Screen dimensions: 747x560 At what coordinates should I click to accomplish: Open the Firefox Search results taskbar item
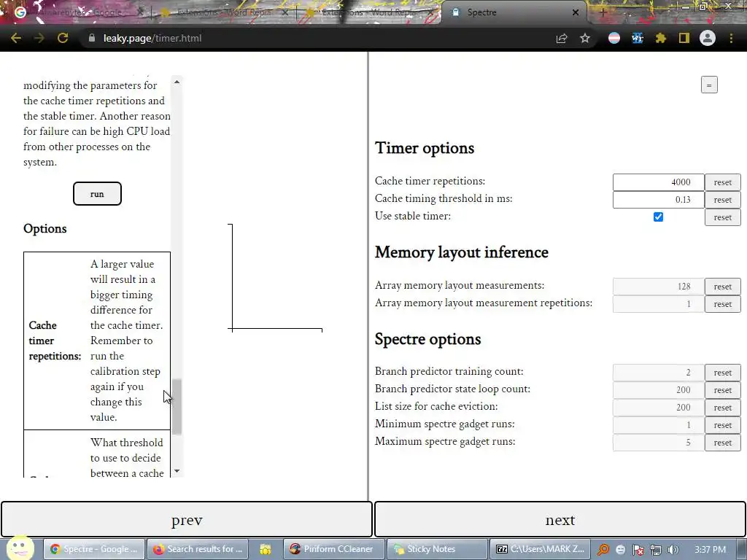[198, 549]
